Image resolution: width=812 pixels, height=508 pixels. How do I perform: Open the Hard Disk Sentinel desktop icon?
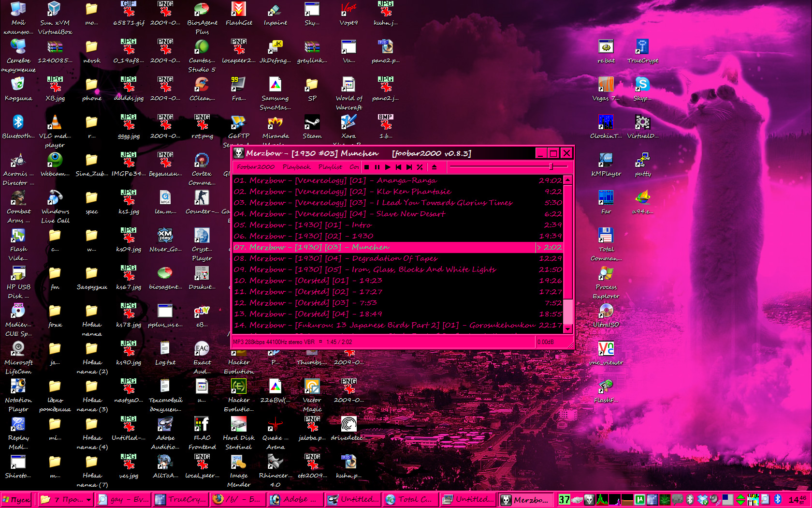coord(239,433)
